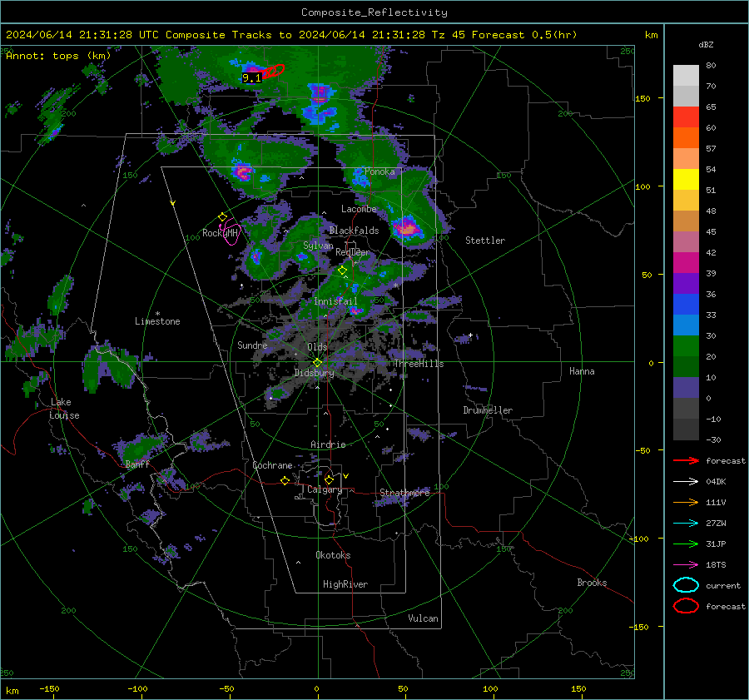The height and width of the screenshot is (700, 749).
Task: Click the yellow diamond marker near RockyMH
Action: (x=222, y=217)
